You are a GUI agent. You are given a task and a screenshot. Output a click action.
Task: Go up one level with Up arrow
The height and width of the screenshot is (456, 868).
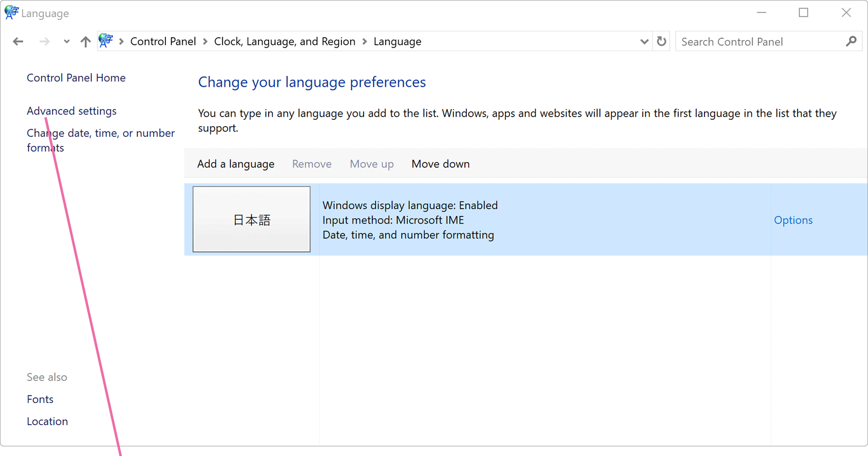tap(85, 41)
